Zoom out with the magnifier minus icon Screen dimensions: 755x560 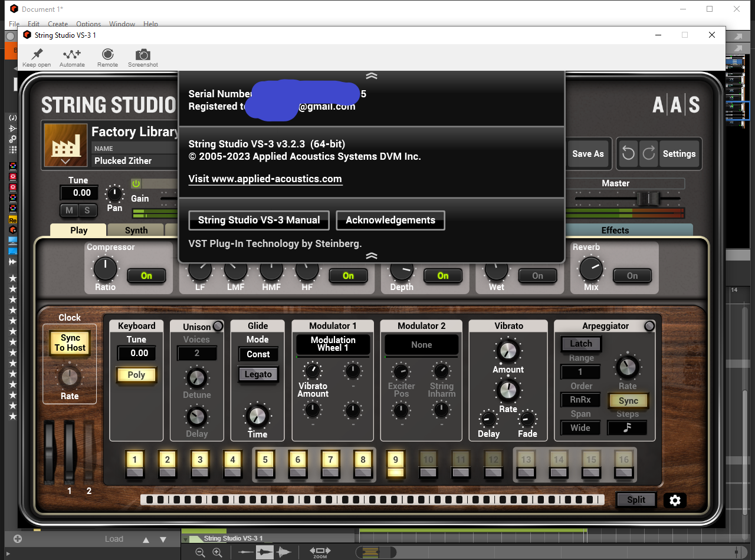click(200, 552)
